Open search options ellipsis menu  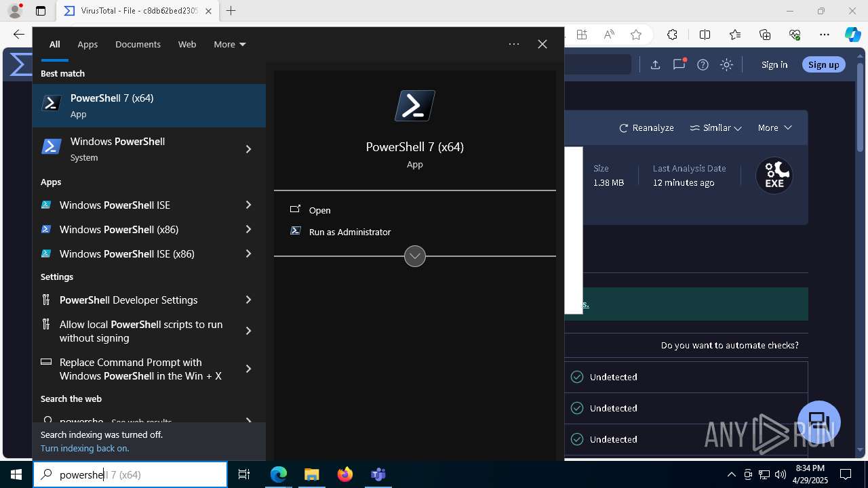514,44
